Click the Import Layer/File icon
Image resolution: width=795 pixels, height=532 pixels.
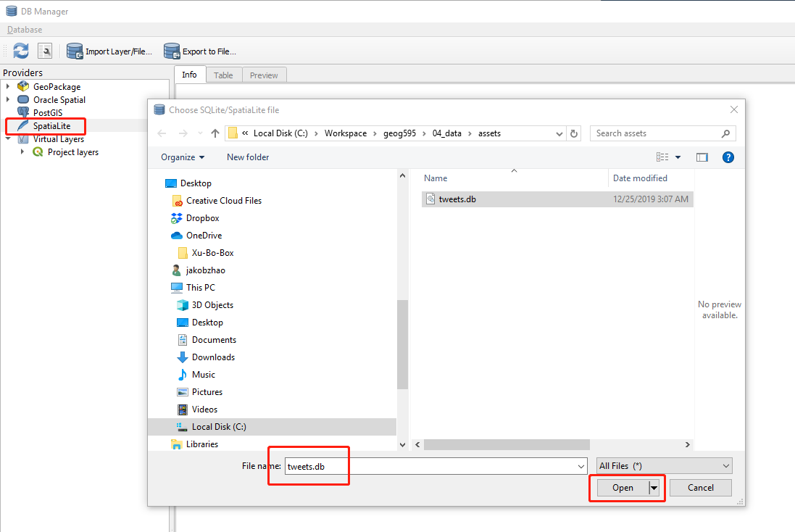point(75,51)
